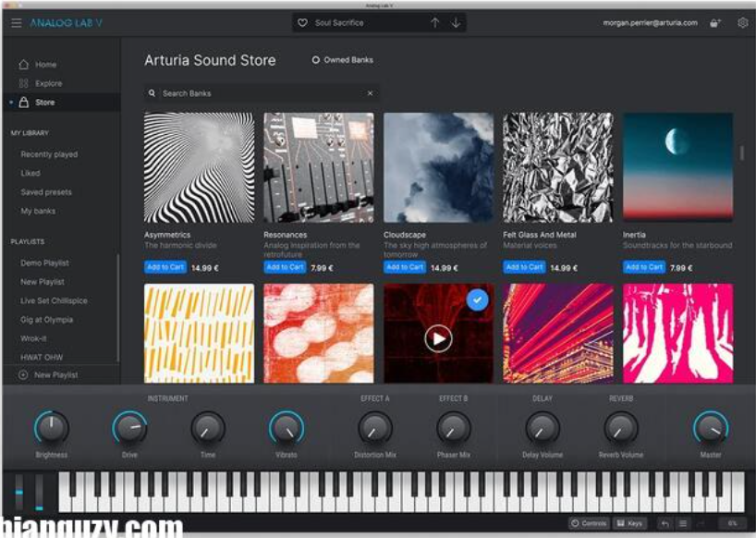Viewport: 756px width, 538px height.
Task: Open Liked presets list
Action: click(x=30, y=173)
